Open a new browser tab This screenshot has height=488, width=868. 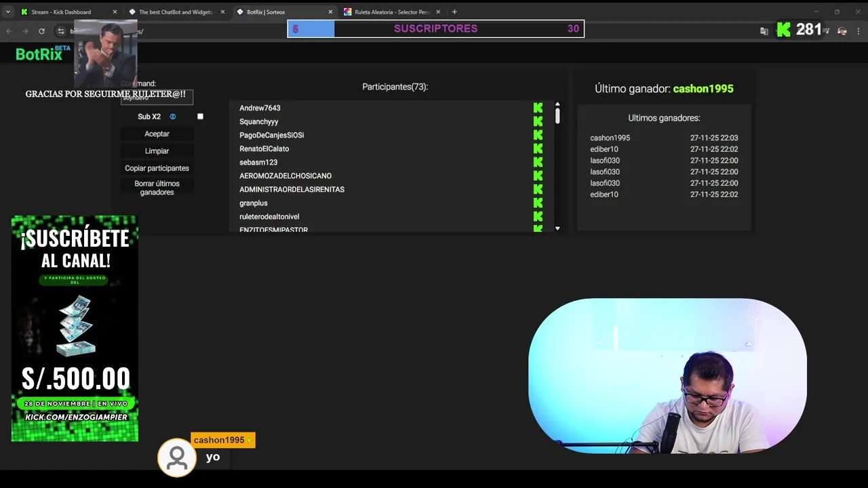pyautogui.click(x=454, y=12)
